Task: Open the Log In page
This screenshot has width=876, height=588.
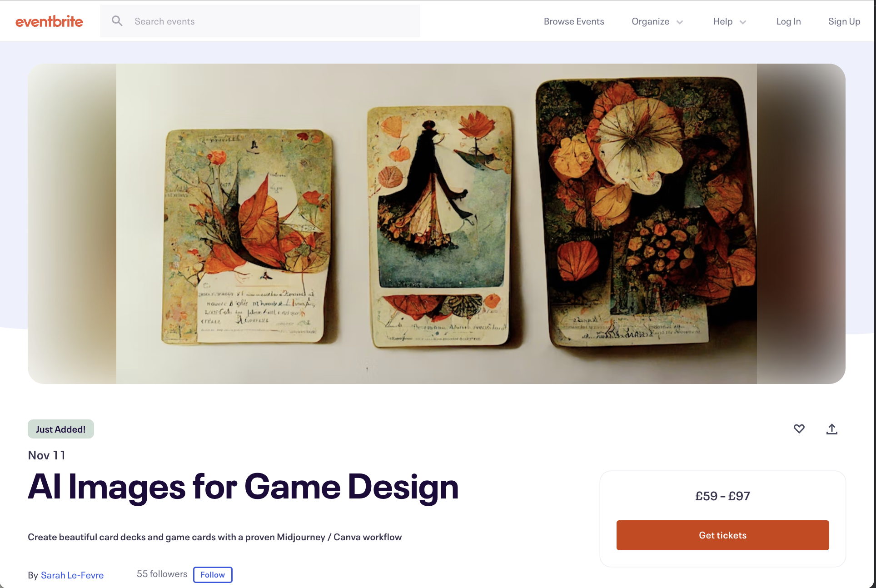Action: coord(788,21)
